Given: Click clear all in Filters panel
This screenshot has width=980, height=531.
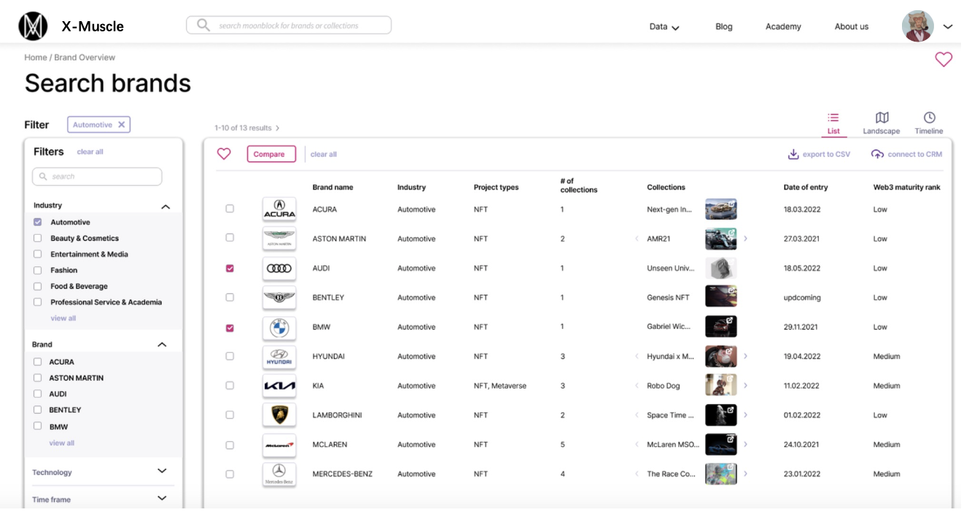Looking at the screenshot, I should coord(90,152).
